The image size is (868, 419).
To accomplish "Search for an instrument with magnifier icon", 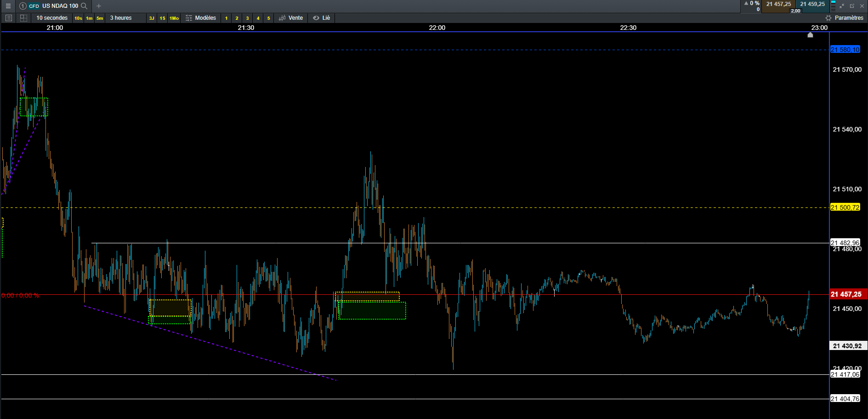I will 84,6.
